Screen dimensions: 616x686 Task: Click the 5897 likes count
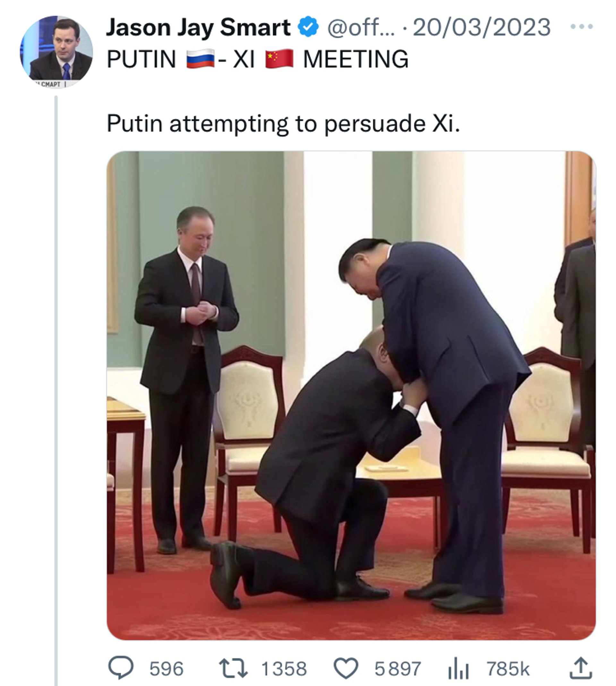pyautogui.click(x=398, y=669)
